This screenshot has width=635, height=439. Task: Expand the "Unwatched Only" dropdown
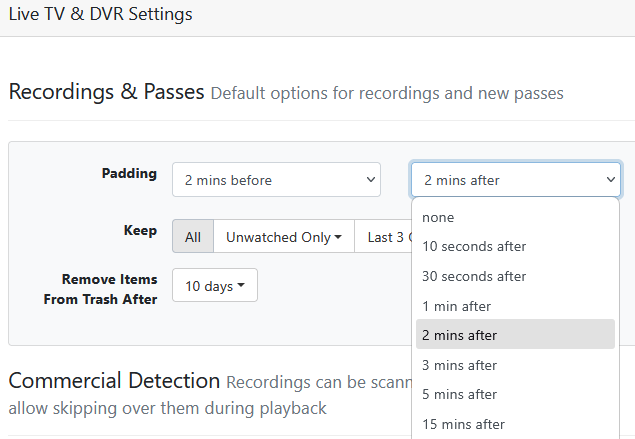(x=284, y=237)
